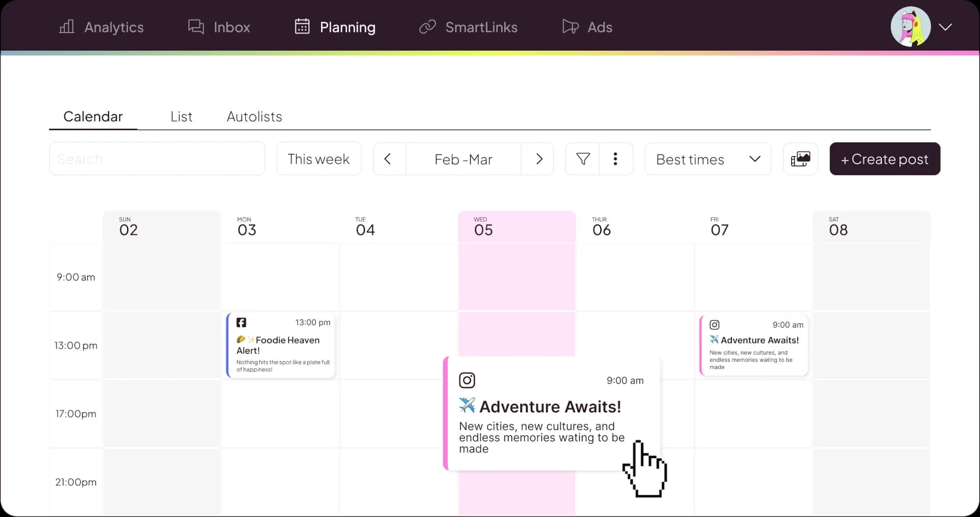Open the three-dot options menu
The width and height of the screenshot is (980, 517).
tap(616, 159)
